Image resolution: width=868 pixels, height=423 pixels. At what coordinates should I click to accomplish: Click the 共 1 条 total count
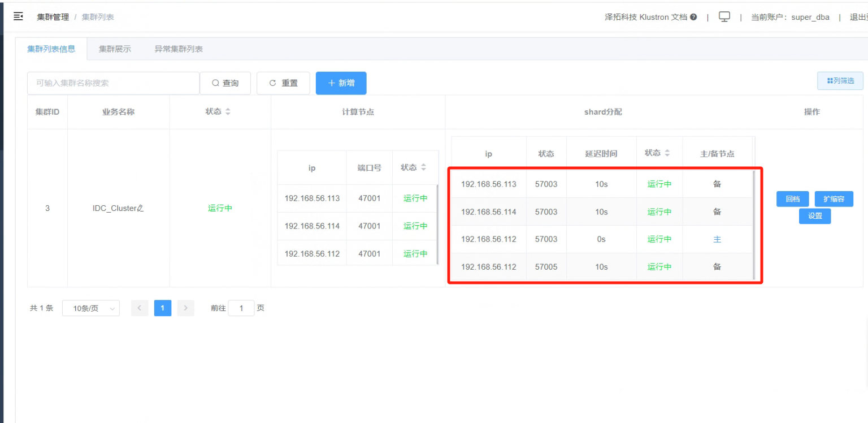pyautogui.click(x=41, y=308)
